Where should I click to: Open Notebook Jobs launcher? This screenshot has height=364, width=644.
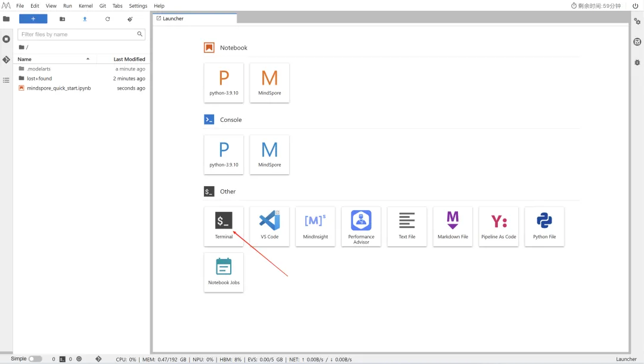(x=224, y=272)
